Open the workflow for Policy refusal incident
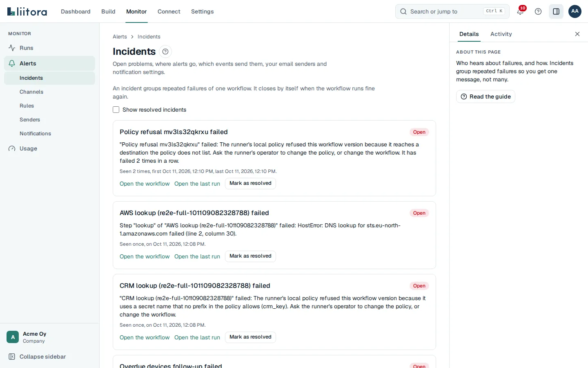This screenshot has width=588, height=368. 145,184
